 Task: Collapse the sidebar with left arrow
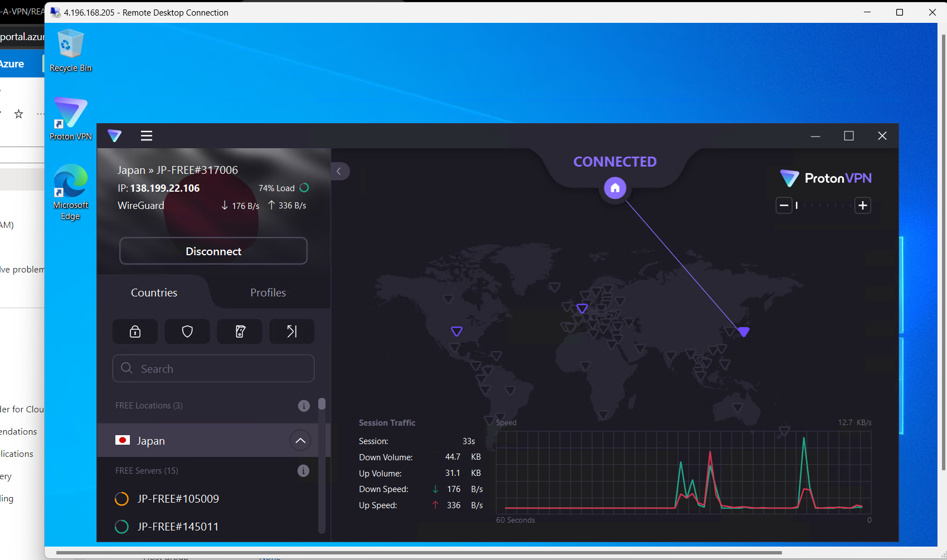339,171
